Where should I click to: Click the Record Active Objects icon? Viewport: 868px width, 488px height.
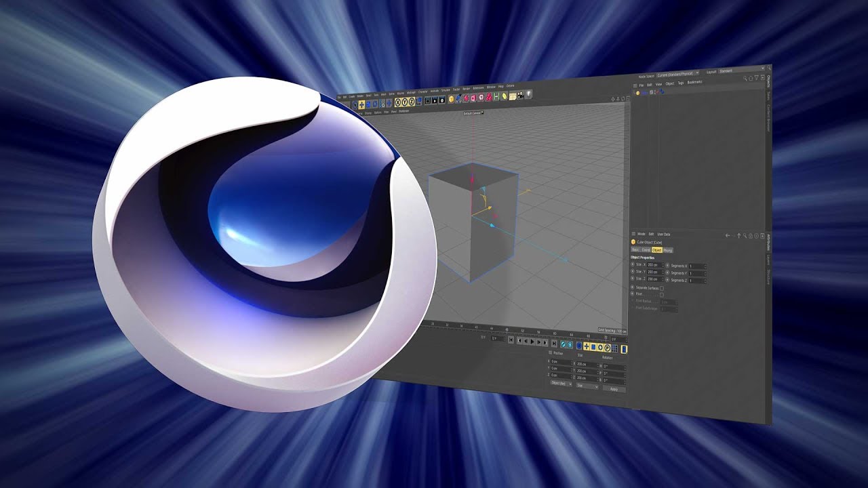563,344
